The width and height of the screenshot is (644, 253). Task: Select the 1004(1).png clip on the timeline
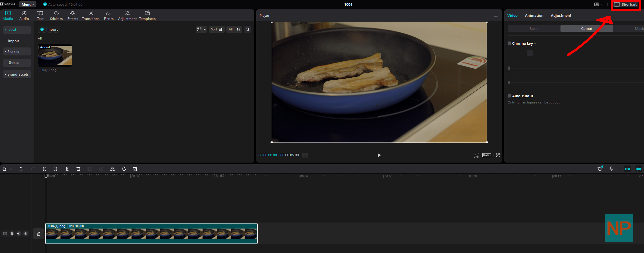(x=151, y=233)
